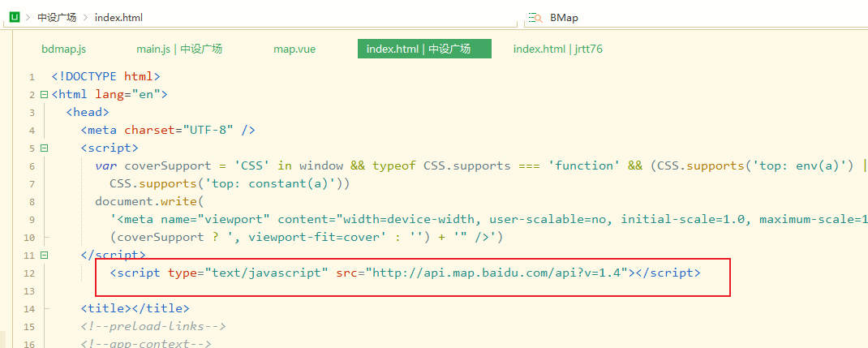Screen dimensions: 868x348
Task: Click line number 1 in the gutter
Action: [x=32, y=77]
